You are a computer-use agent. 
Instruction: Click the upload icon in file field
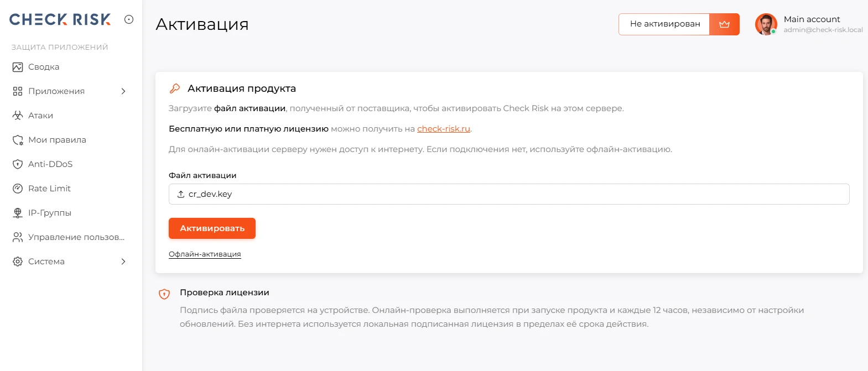[181, 194]
